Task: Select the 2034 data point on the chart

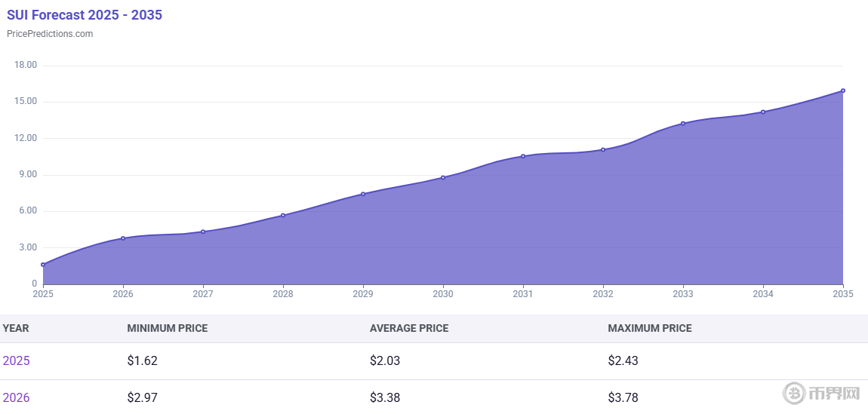Action: point(763,112)
